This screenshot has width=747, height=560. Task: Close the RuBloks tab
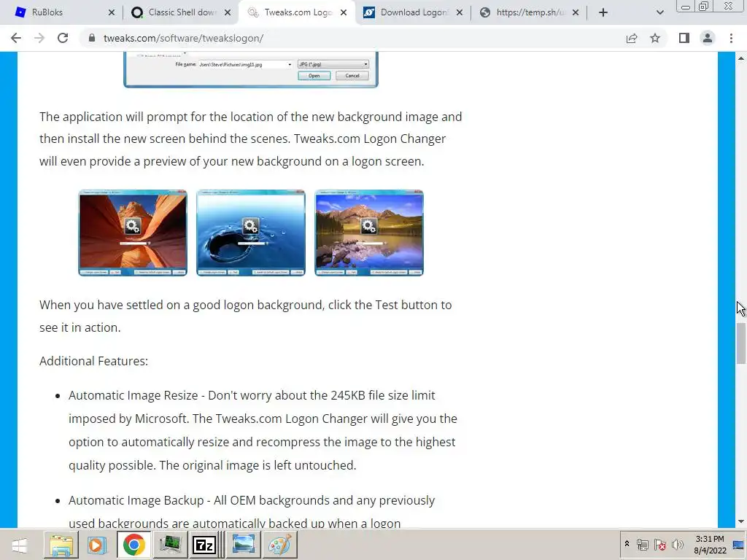pos(112,12)
